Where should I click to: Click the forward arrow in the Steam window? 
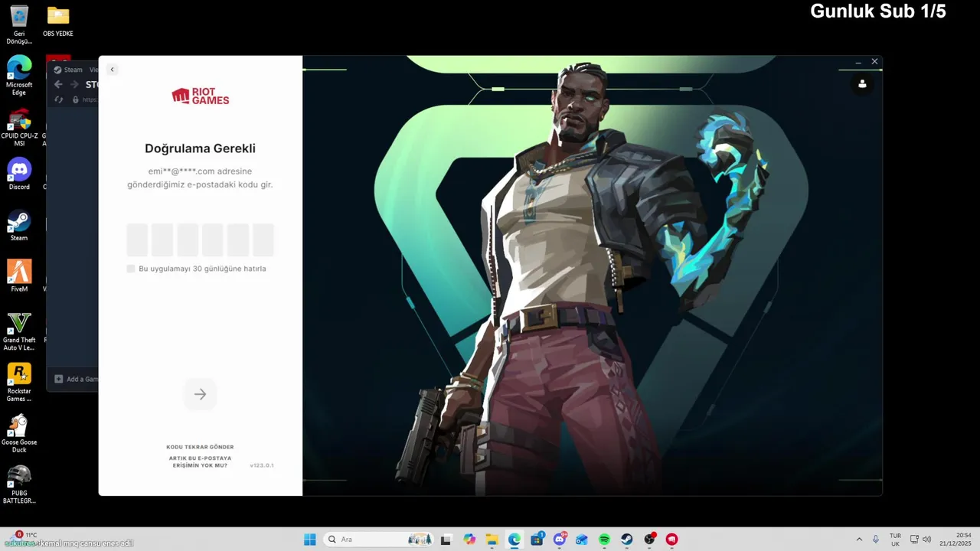click(74, 84)
